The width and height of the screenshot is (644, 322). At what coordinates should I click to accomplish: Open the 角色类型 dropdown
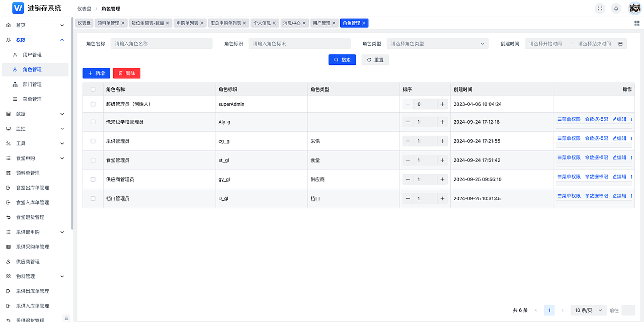[438, 44]
